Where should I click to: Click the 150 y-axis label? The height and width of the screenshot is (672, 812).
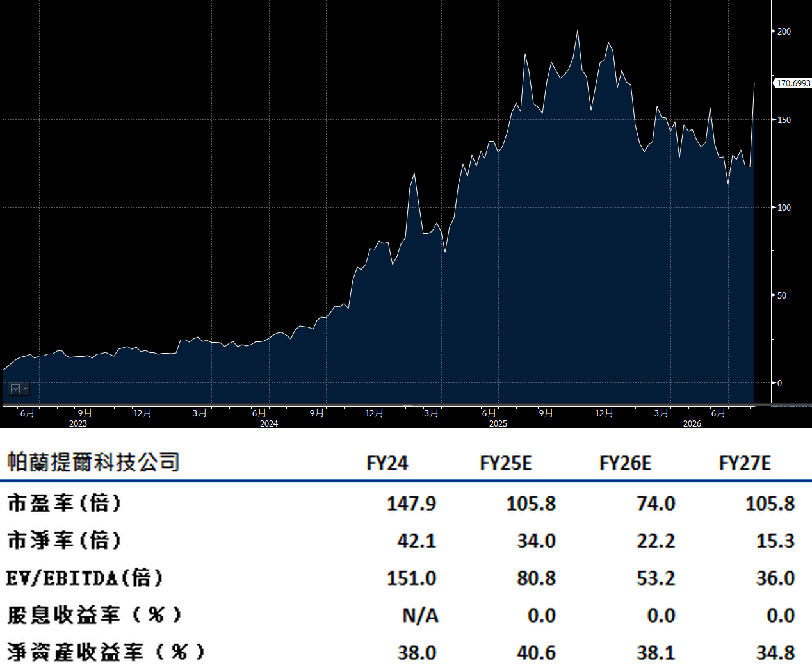click(x=784, y=120)
